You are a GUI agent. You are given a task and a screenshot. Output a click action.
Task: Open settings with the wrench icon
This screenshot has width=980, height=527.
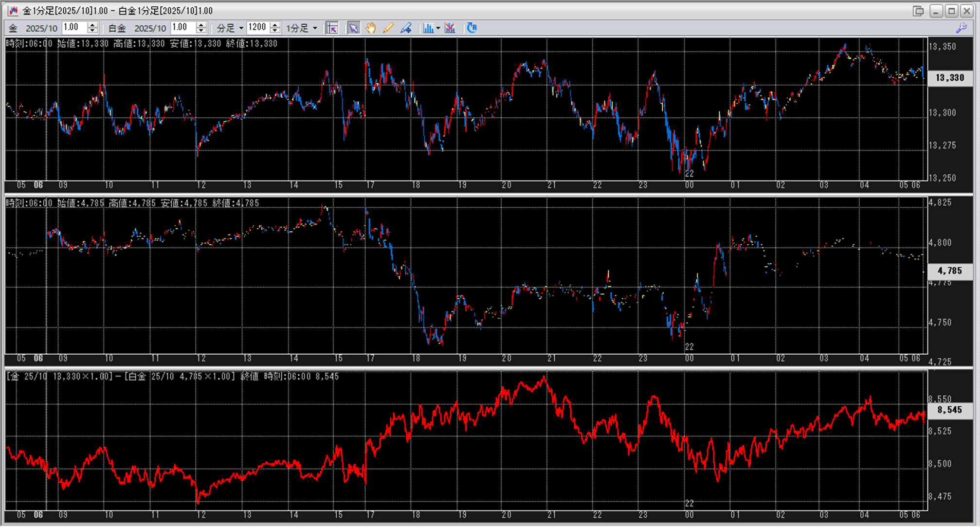point(961,28)
